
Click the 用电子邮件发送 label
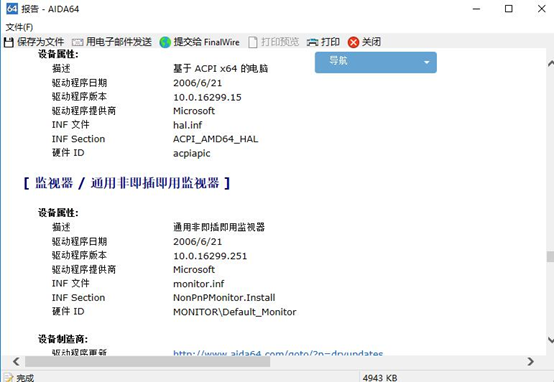(x=119, y=42)
